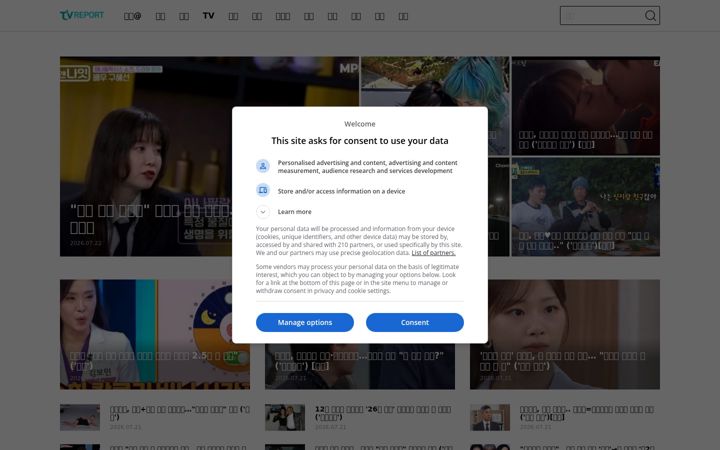Click the 'This site asks for consent' heading
This screenshot has width=720, height=450.
coord(360,141)
